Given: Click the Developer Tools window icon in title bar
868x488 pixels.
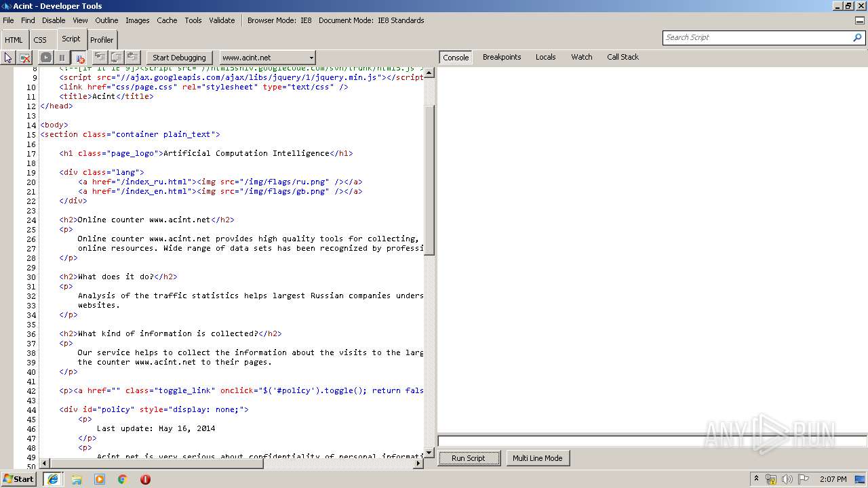Looking at the screenshot, I should [6, 6].
